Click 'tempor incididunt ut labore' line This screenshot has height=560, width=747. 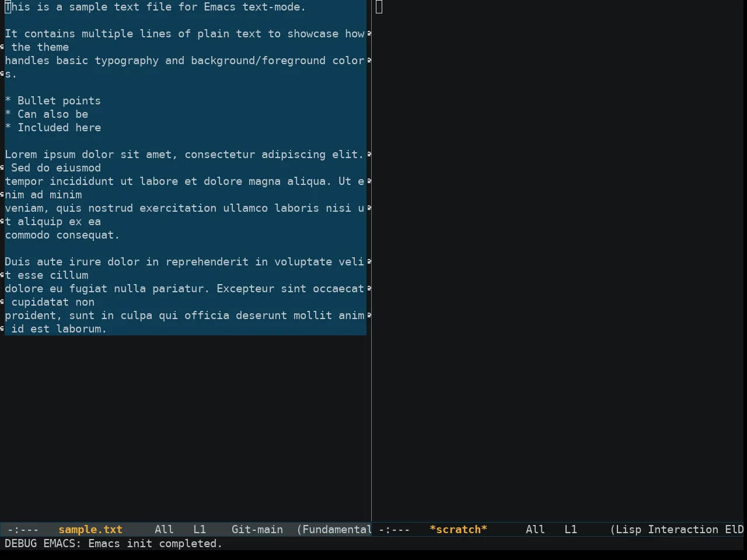pos(184,181)
